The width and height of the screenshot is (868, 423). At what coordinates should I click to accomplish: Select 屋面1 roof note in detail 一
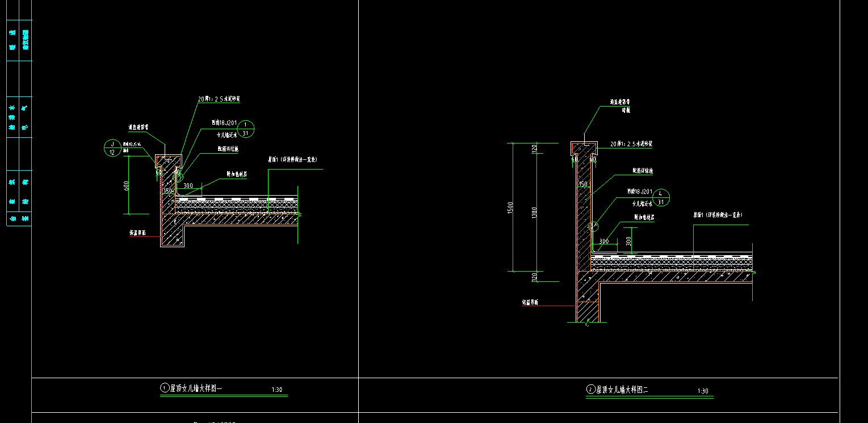[292, 160]
